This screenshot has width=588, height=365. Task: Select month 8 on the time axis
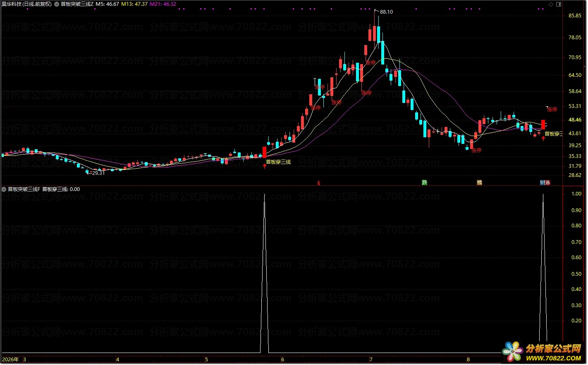pos(468,360)
